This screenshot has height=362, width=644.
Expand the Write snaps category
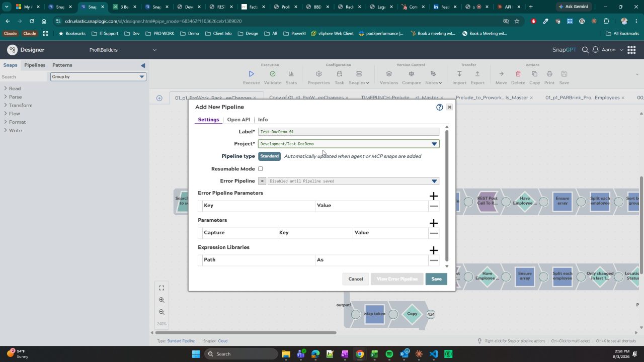(x=13, y=130)
